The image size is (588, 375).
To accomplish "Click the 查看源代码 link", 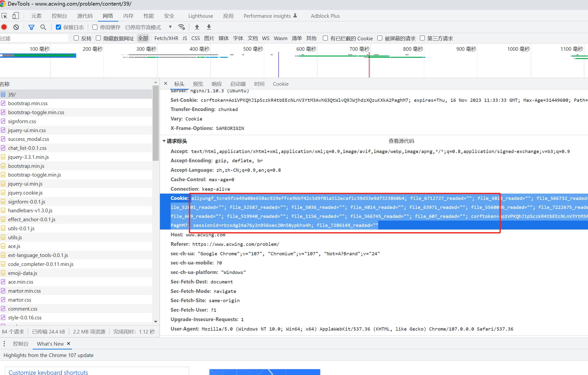I will click(x=401, y=141).
